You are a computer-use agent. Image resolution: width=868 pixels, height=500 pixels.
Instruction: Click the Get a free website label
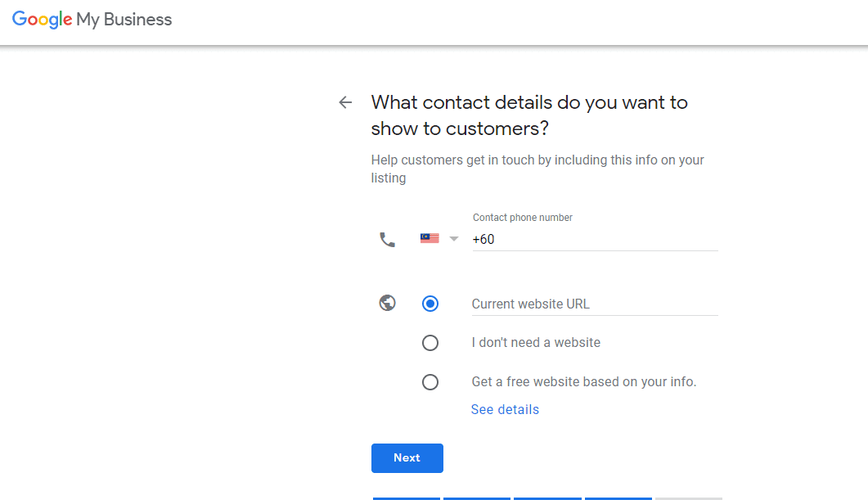[584, 382]
